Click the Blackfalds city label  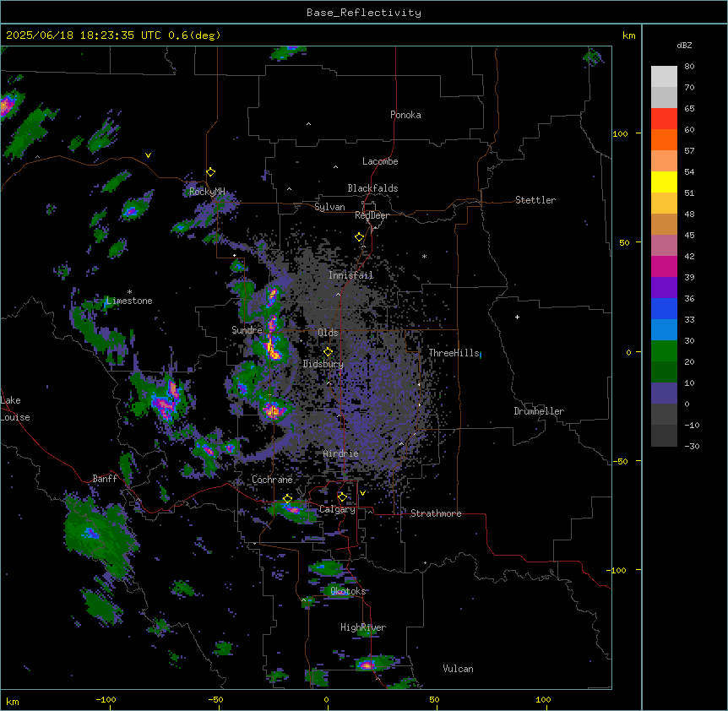(372, 188)
